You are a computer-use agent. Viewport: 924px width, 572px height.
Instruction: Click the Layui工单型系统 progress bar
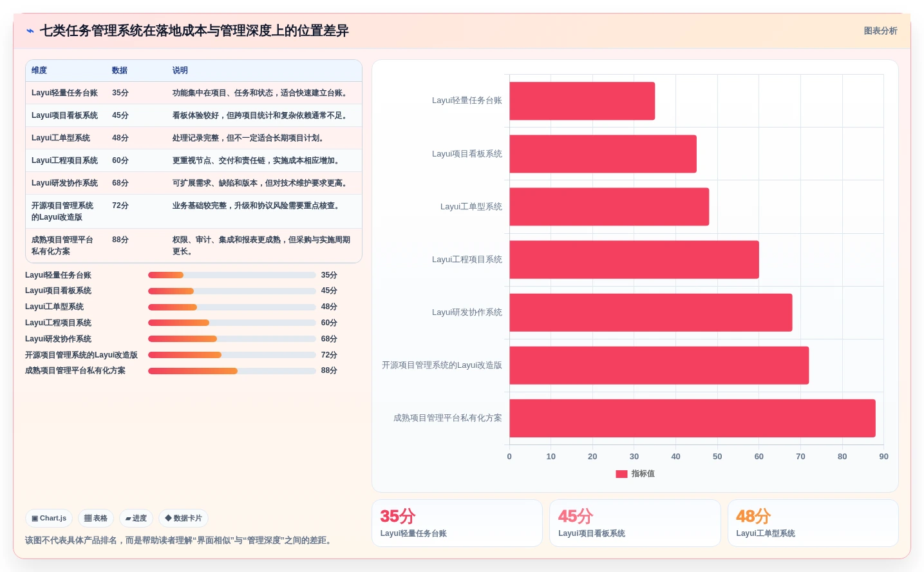click(x=232, y=307)
